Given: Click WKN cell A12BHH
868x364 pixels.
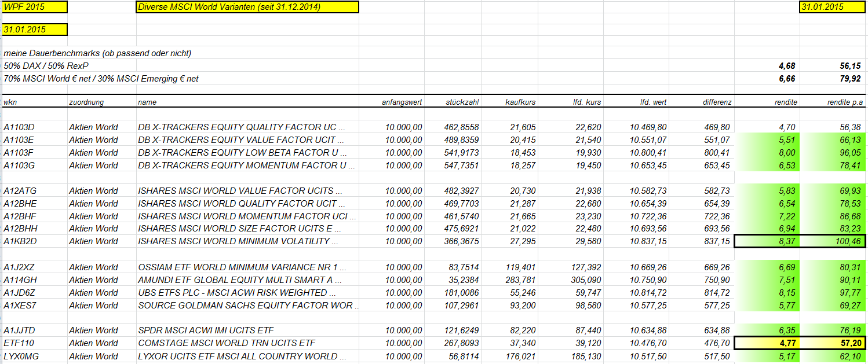Looking at the screenshot, I should coord(20,229).
